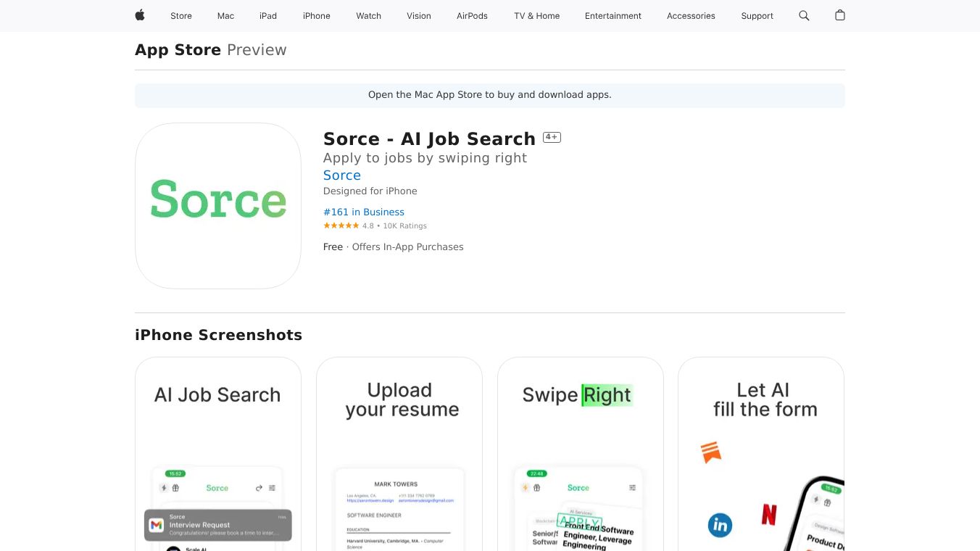Screen dimensions: 980x551
Task: Open the Mac menu item
Action: point(226,16)
